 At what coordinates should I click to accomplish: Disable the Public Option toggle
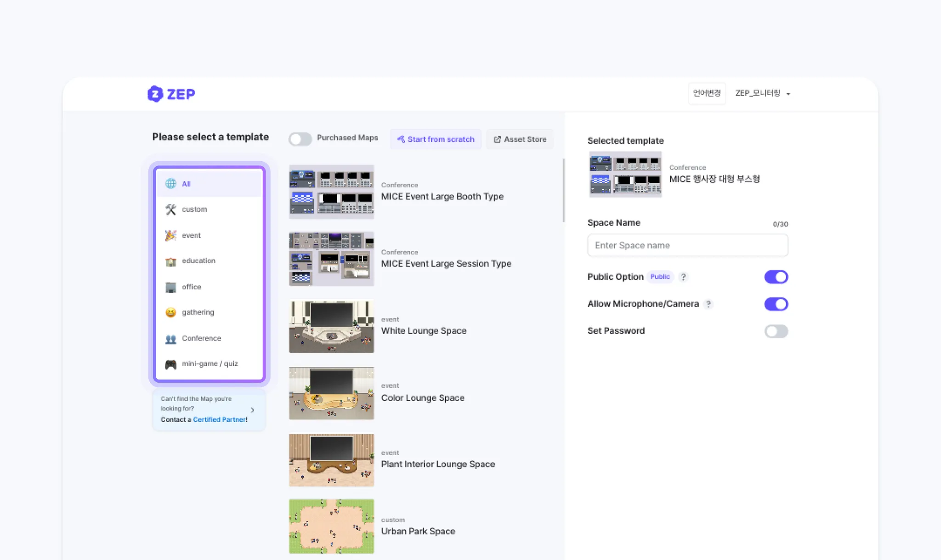(x=776, y=277)
